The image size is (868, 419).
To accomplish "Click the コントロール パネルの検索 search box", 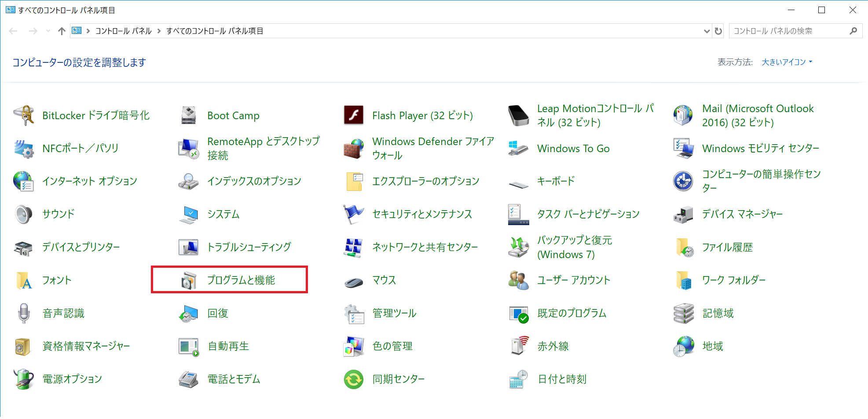I will 795,31.
